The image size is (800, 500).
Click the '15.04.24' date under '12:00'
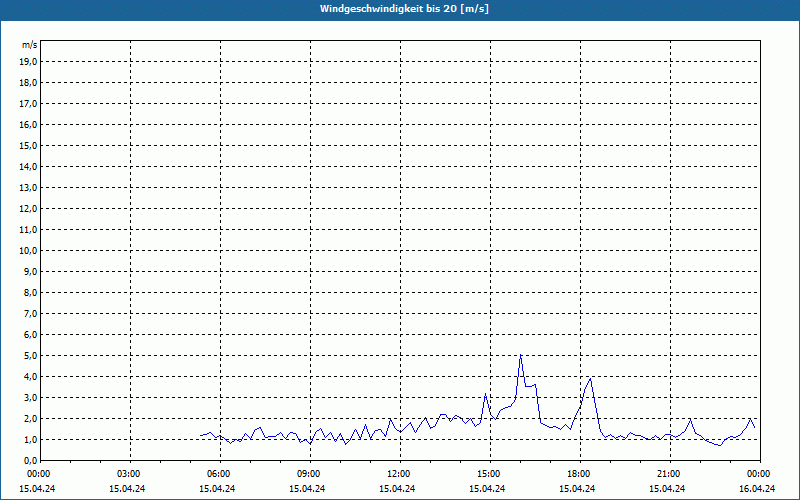click(397, 488)
